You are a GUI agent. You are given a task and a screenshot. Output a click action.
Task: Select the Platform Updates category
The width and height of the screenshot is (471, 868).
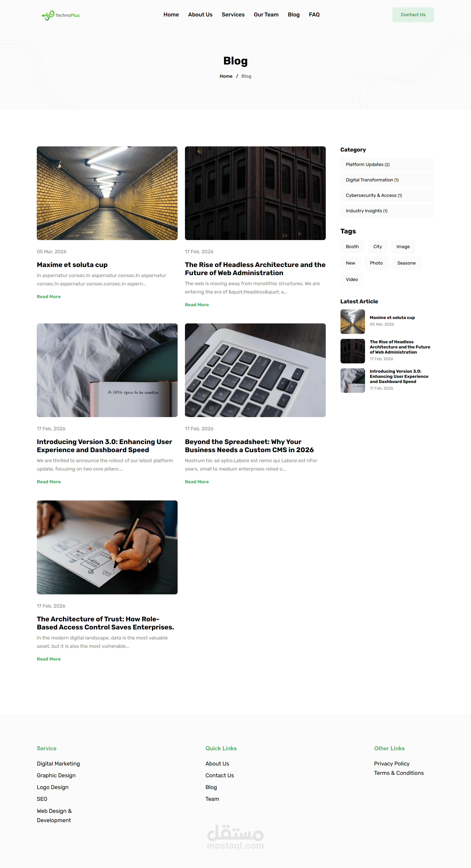pyautogui.click(x=387, y=165)
